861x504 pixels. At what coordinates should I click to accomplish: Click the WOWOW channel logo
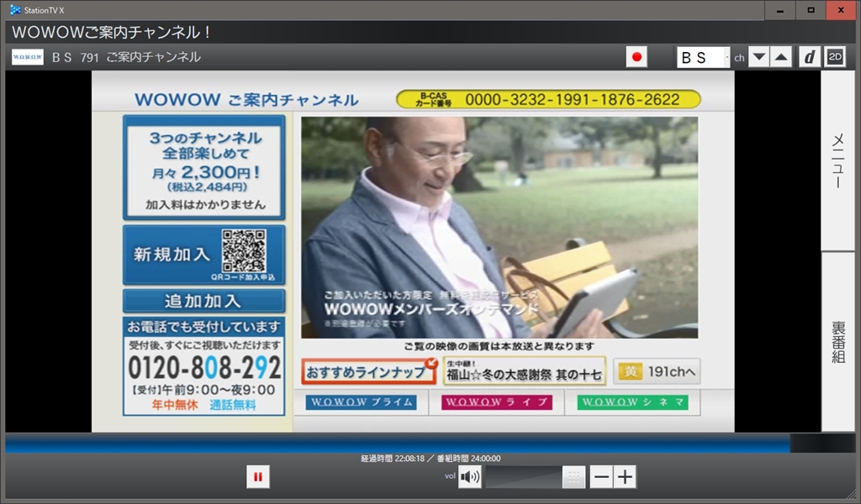pos(28,57)
